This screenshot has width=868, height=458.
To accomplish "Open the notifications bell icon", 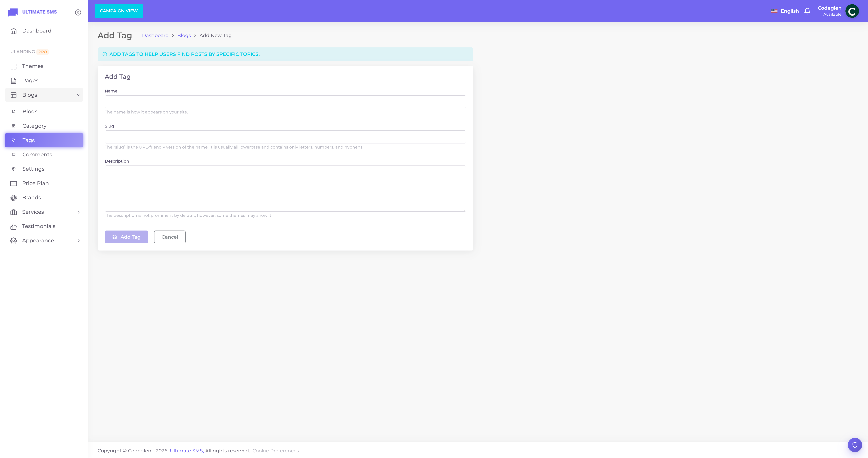I will [807, 11].
